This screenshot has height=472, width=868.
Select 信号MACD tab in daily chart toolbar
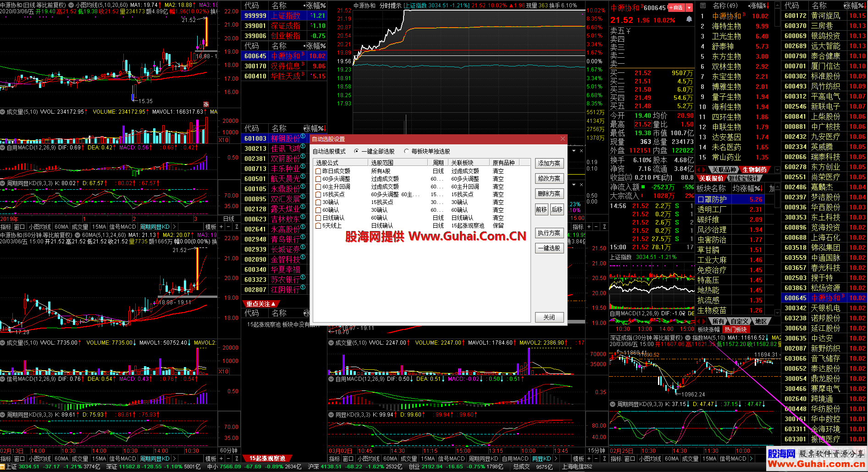tap(122, 227)
